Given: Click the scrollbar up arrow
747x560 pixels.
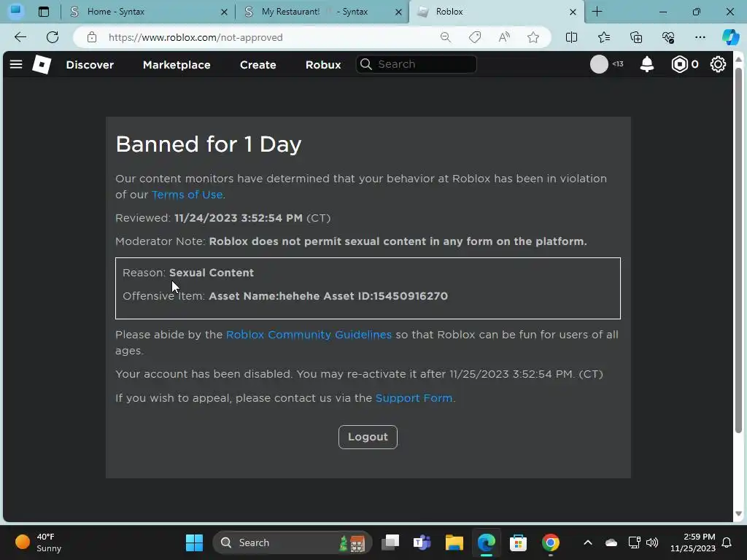Looking at the screenshot, I should point(738,59).
